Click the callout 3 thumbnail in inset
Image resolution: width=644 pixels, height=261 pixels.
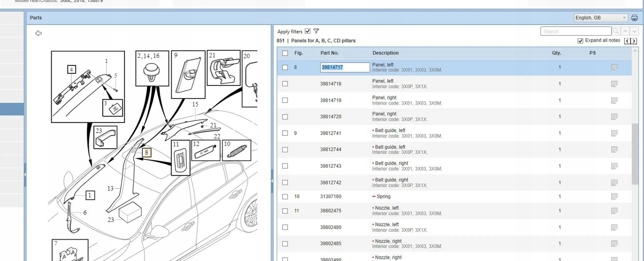[113, 108]
